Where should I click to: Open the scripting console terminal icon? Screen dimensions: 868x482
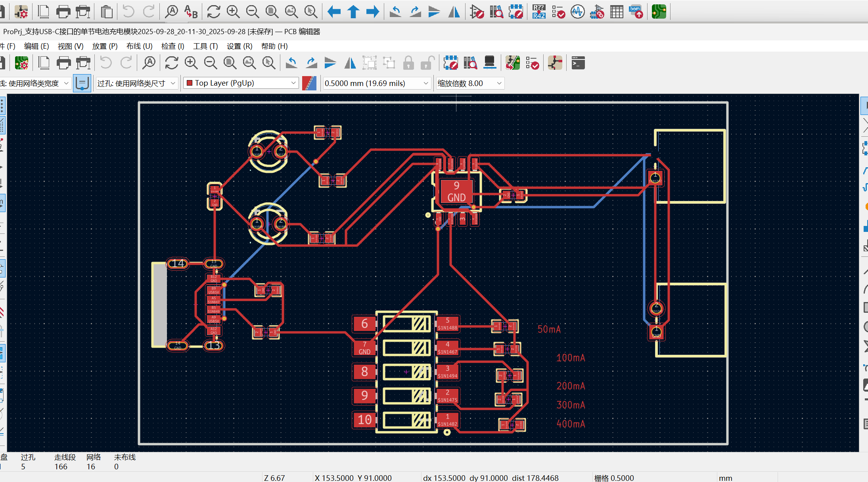[x=578, y=63]
